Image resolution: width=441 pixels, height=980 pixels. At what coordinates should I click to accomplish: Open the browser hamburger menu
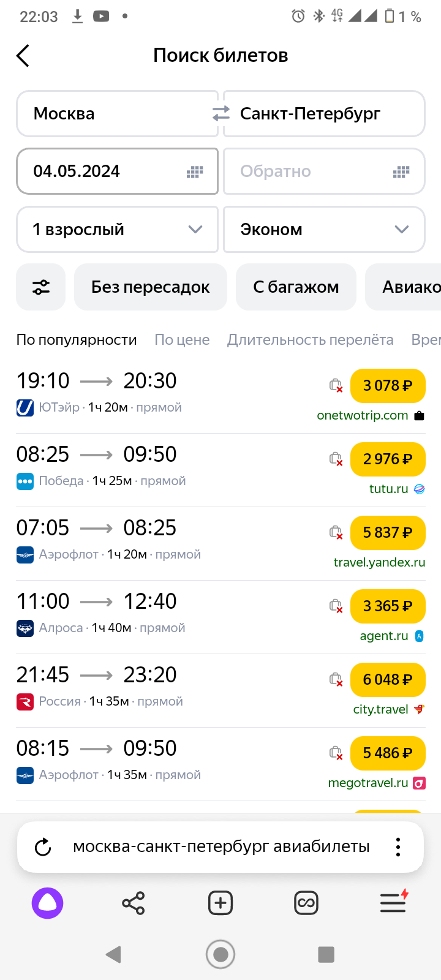[x=393, y=903]
